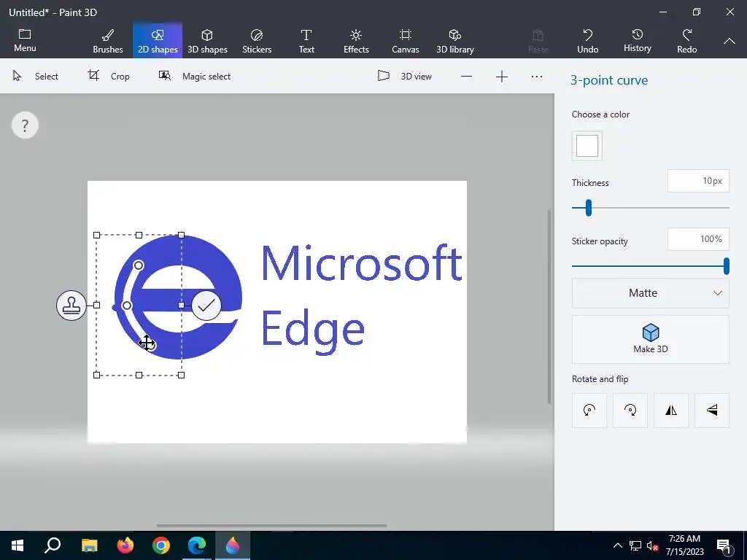Viewport: 747px width, 560px height.
Task: Open the Stickers tab
Action: click(257, 42)
